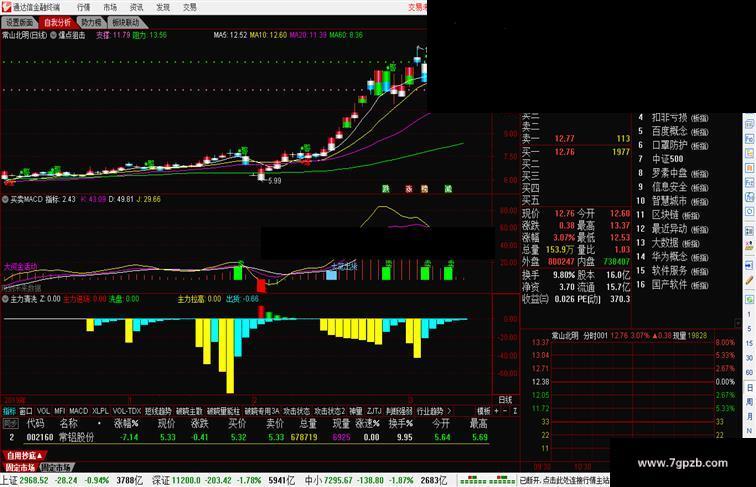The width and height of the screenshot is (756, 487).
Task: Open the 市场 menu
Action: pyautogui.click(x=110, y=7)
